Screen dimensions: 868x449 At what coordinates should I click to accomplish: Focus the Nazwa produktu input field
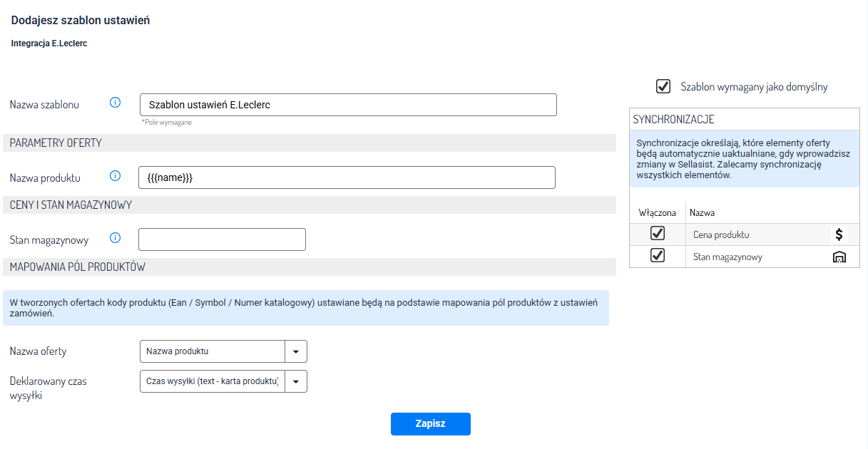tap(347, 177)
